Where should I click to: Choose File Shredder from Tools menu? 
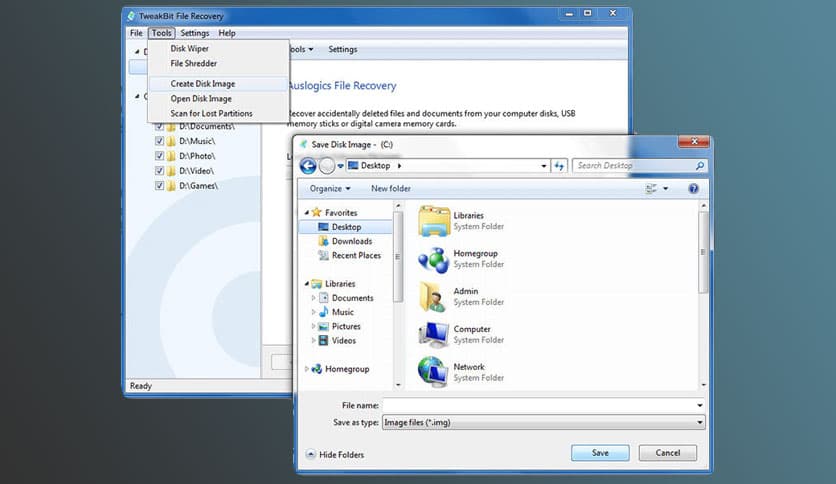click(x=194, y=63)
